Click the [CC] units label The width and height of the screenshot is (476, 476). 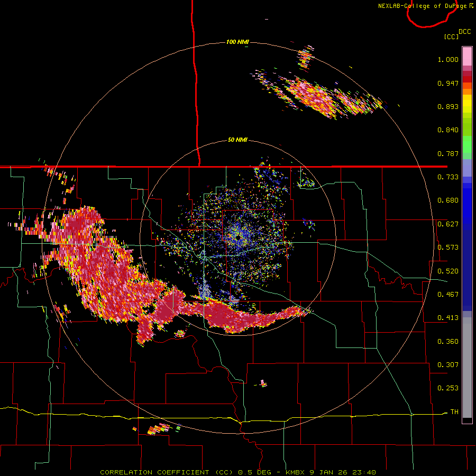click(452, 36)
